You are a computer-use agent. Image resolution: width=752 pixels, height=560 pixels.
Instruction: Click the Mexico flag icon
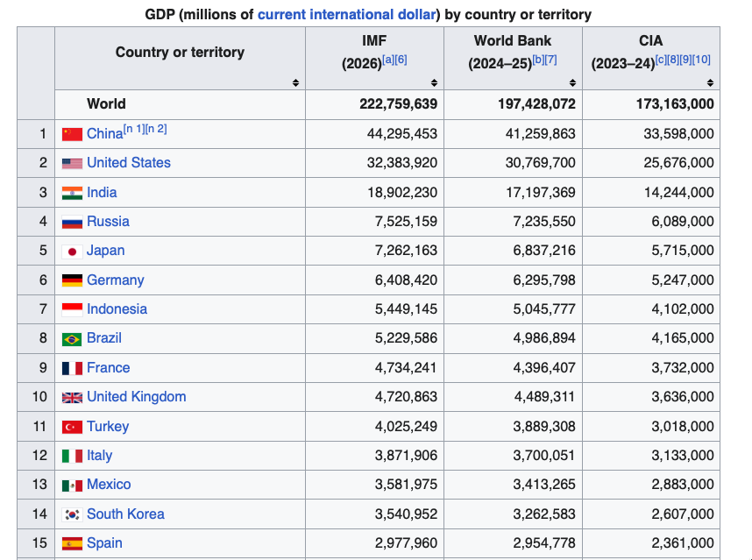coord(72,486)
